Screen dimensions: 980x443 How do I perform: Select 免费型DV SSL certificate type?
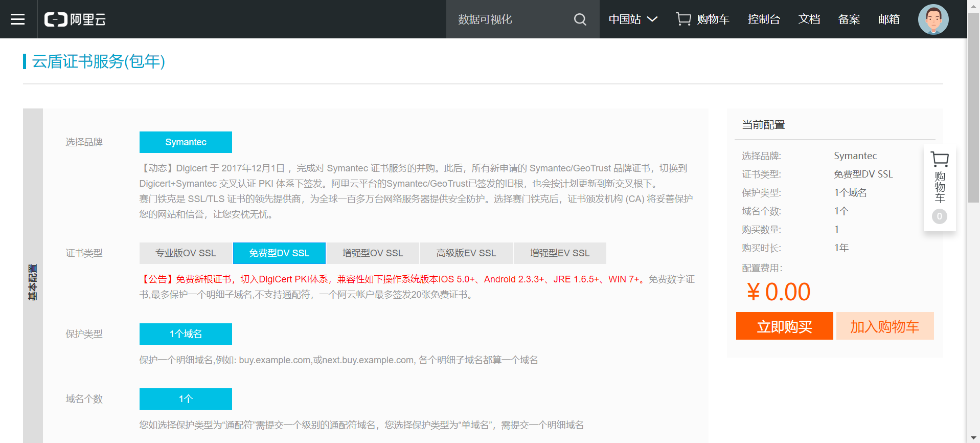pos(279,253)
